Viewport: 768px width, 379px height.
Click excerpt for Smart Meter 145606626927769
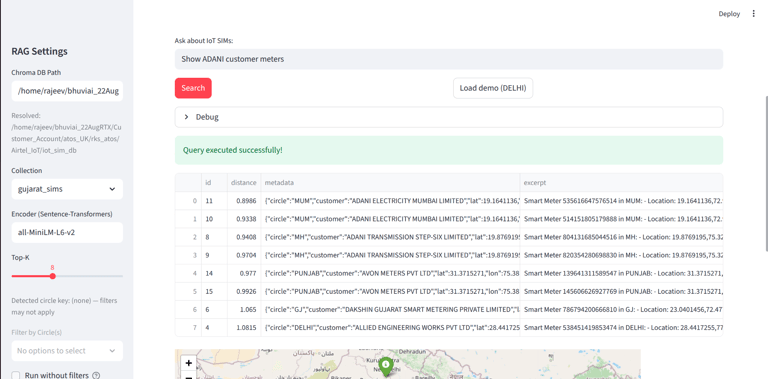coord(621,291)
